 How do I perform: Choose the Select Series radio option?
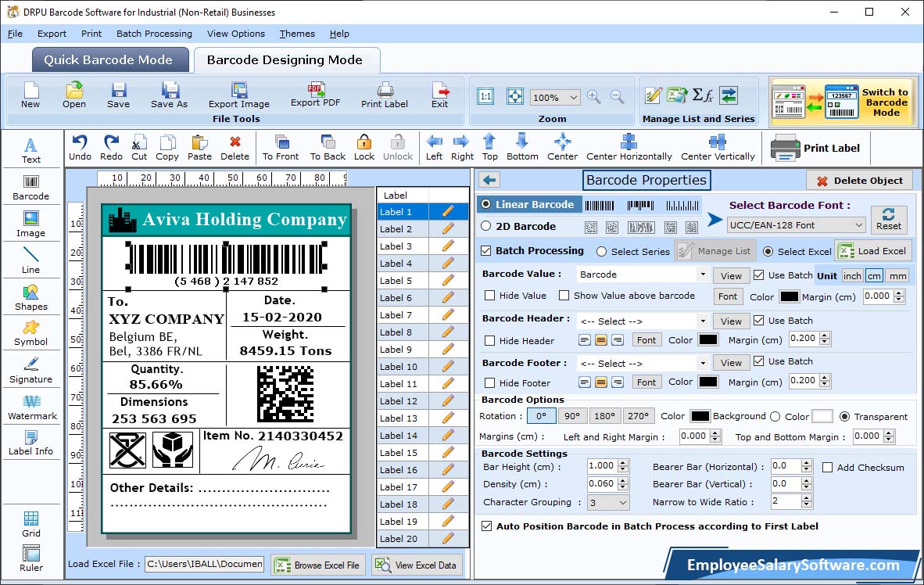click(x=602, y=251)
